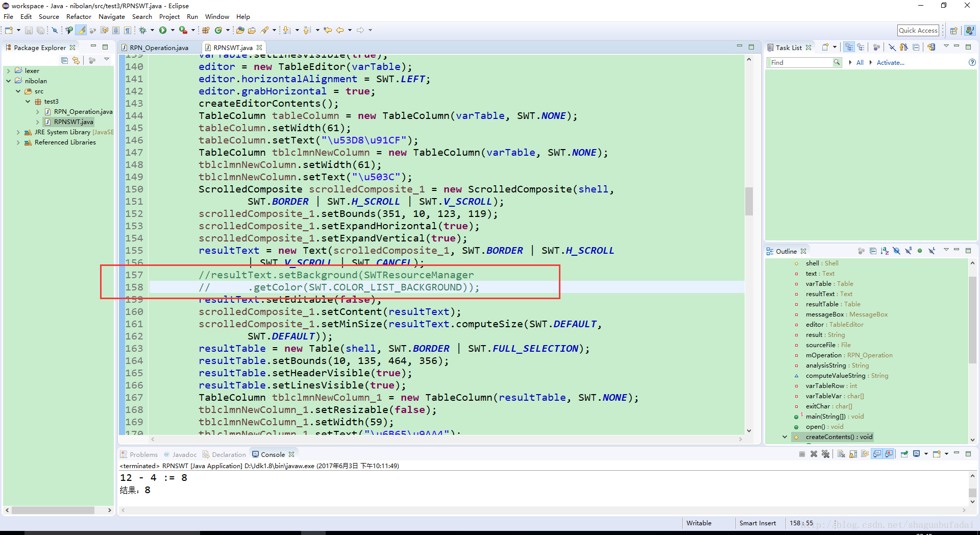Run the program with green play button
This screenshot has width=980, height=535.
163,31
